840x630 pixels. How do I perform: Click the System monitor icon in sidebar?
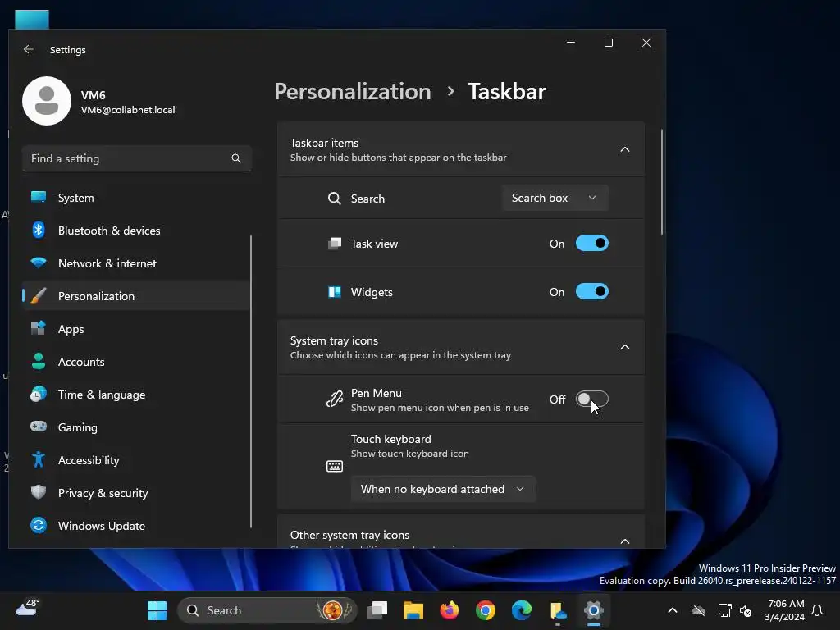(x=38, y=197)
